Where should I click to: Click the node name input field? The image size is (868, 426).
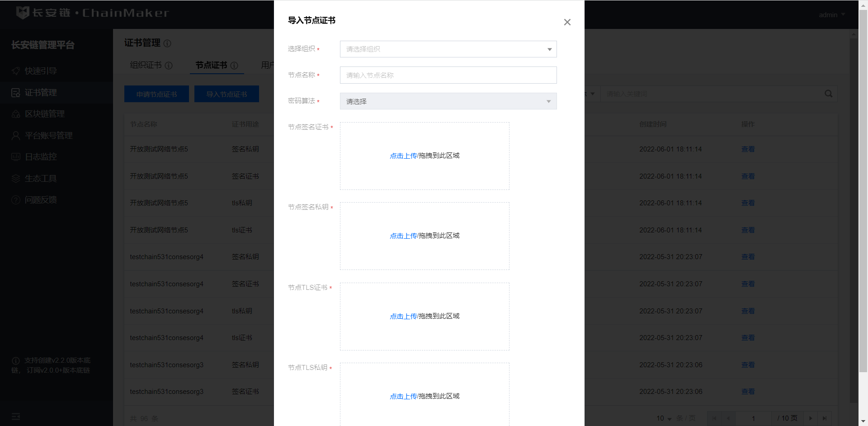click(x=448, y=76)
